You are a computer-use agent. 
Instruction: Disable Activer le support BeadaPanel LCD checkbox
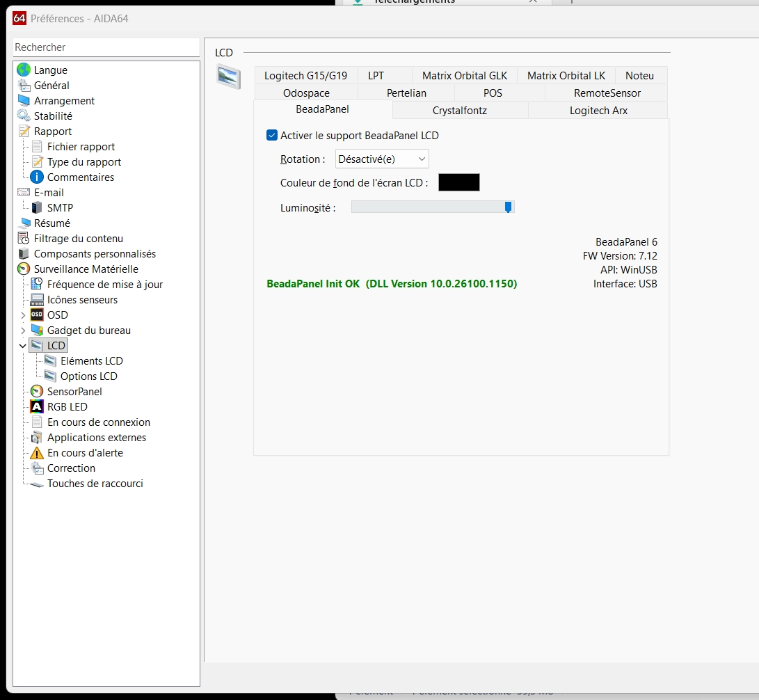click(272, 135)
